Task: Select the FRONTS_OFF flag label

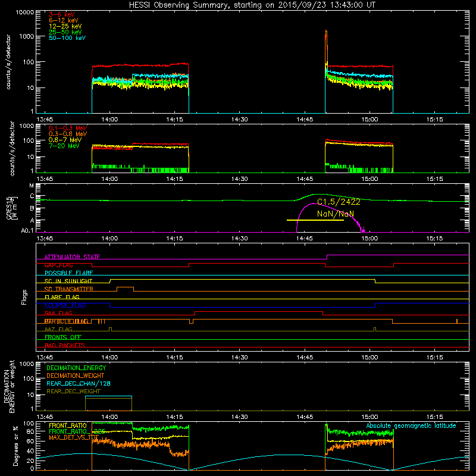Action: (x=63, y=337)
